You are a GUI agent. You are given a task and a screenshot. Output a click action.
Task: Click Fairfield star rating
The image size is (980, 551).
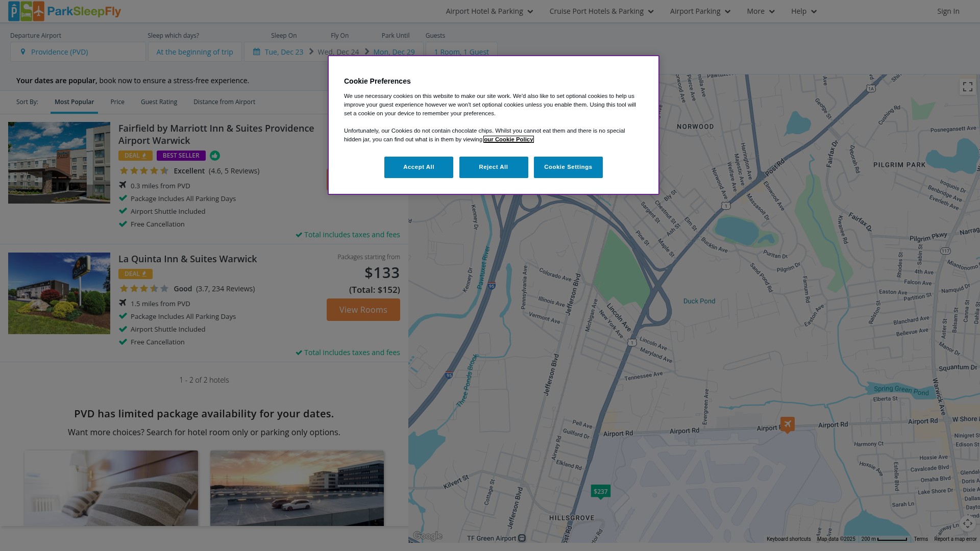tap(144, 171)
